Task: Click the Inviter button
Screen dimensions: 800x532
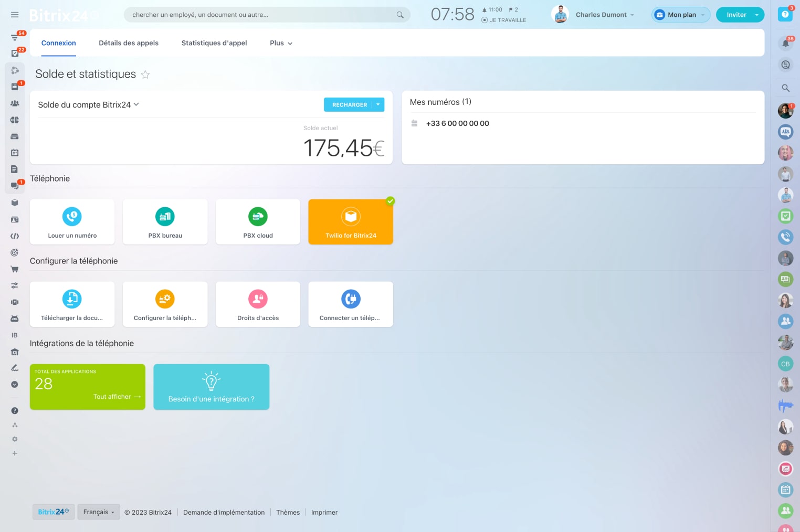Action: pos(736,15)
